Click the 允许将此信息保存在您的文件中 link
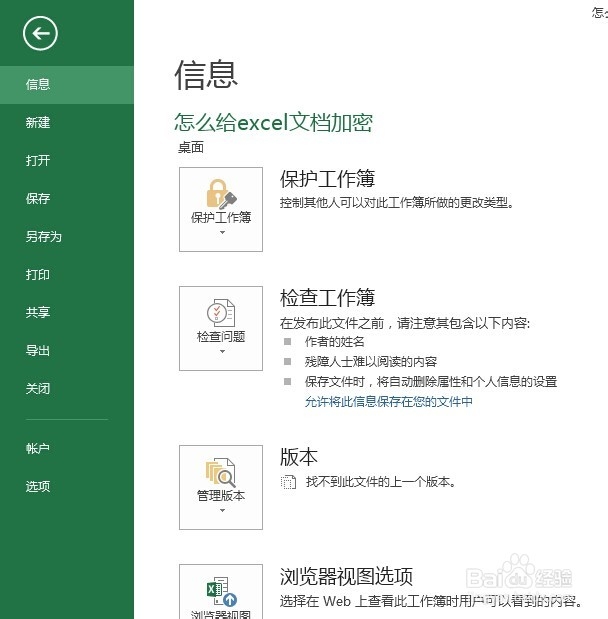608x619 pixels. (388, 402)
